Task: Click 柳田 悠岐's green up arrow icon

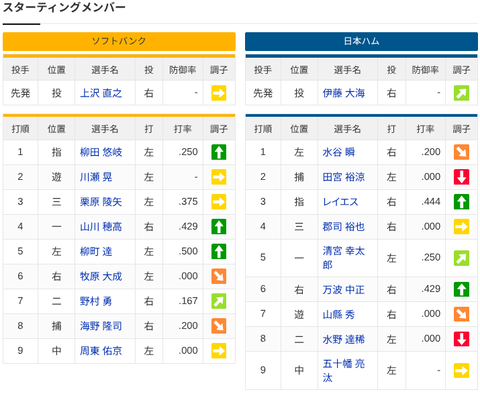Action: (219, 152)
